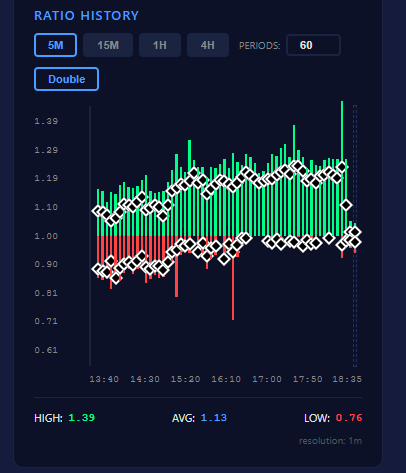Click the Periods input field showing 60
Viewport: 406px width, 473px height.
[313, 45]
